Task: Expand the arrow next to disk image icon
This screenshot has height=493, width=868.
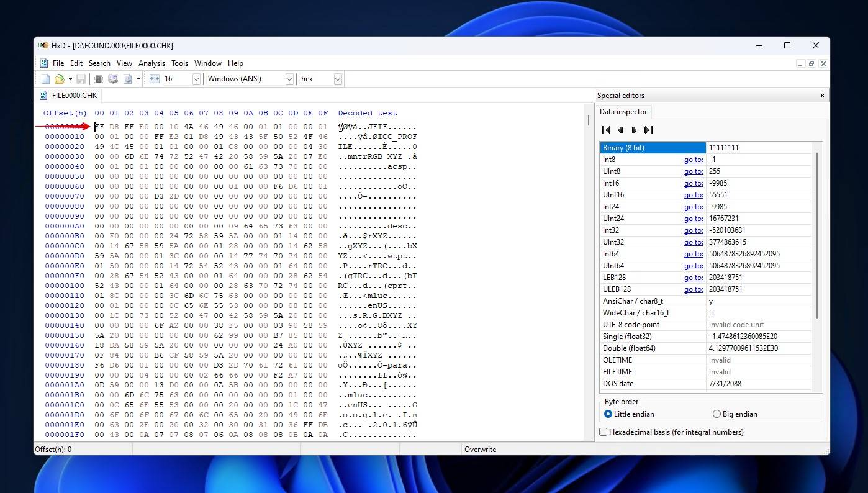Action: tap(138, 79)
